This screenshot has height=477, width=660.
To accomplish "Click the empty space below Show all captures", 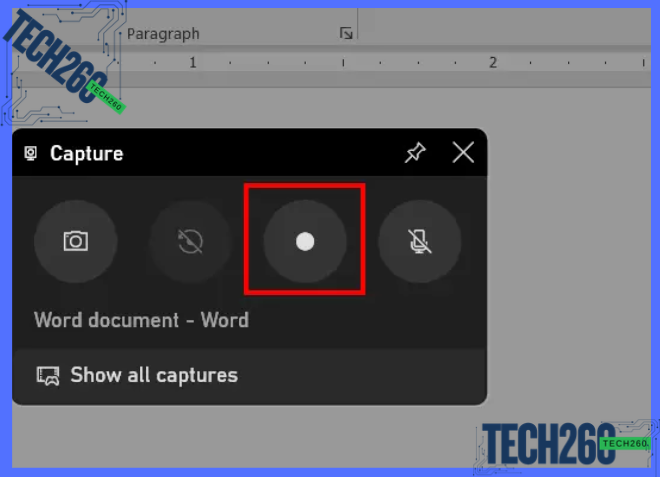I will pyautogui.click(x=250, y=440).
